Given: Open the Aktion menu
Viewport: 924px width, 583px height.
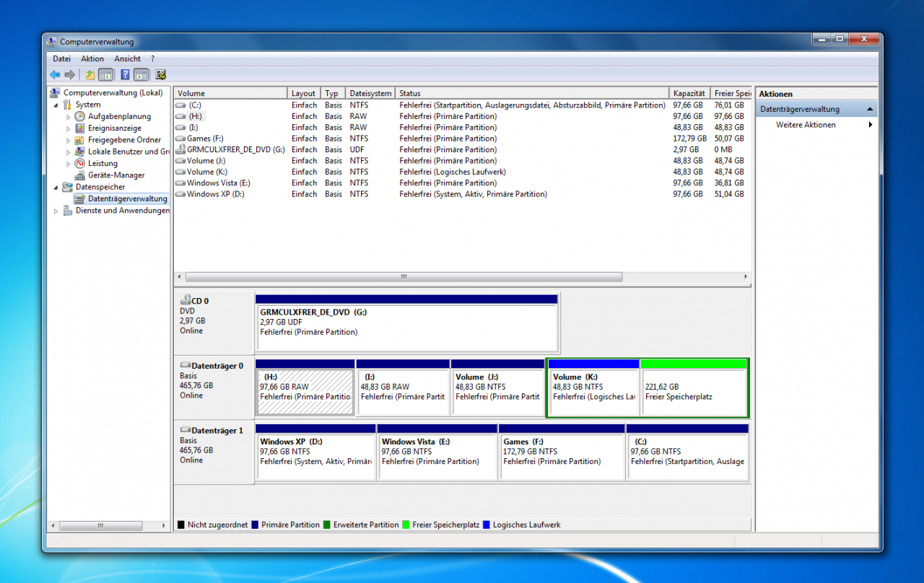Looking at the screenshot, I should (x=92, y=58).
